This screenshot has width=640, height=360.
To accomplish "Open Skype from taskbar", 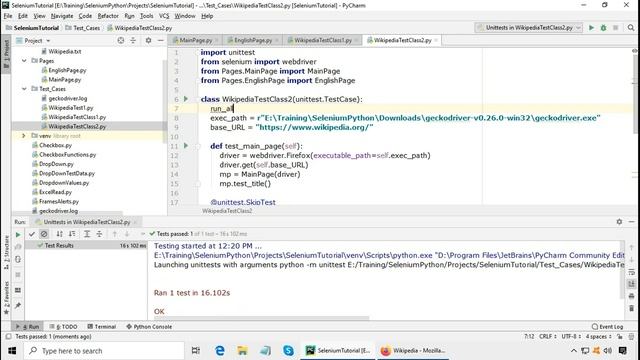I will 288,351.
